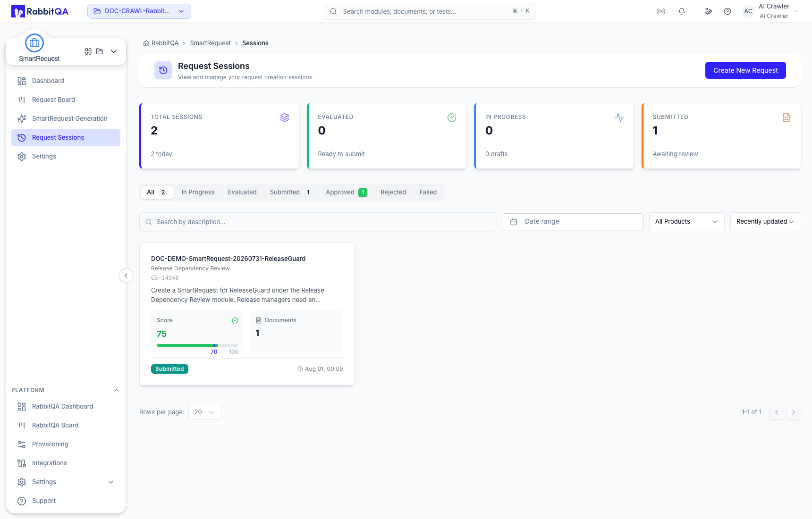
Task: Click the Submitted status badge on card
Action: (169, 369)
